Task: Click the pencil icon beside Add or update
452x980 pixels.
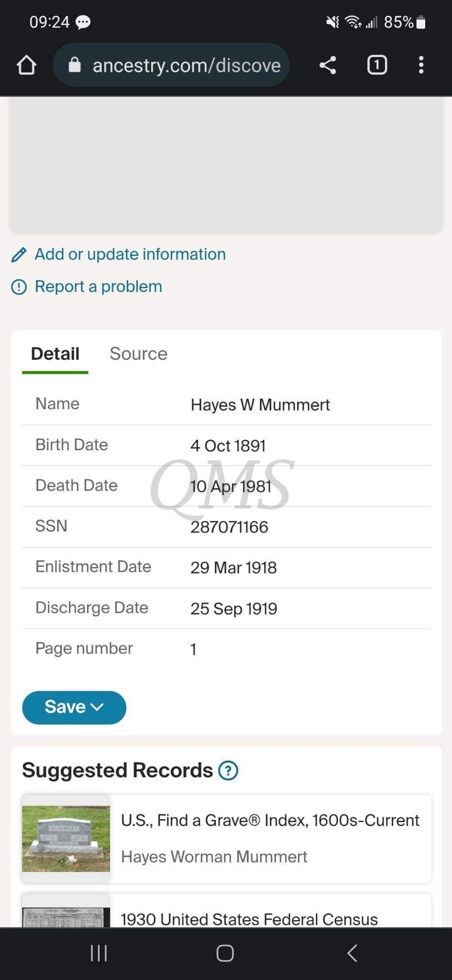Action: 19,255
